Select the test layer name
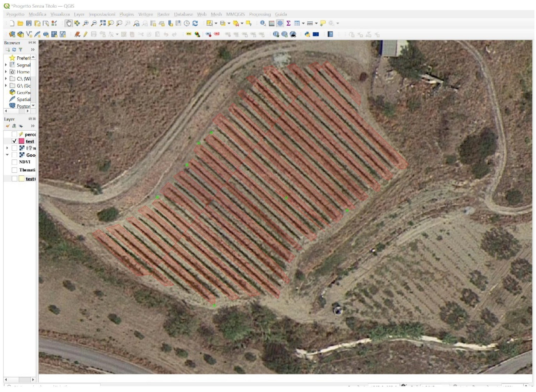536x392 pixels. coord(30,142)
